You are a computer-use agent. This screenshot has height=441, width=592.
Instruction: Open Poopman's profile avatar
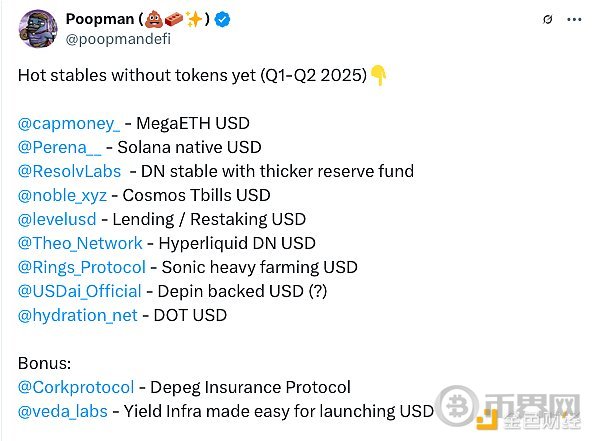coord(38,29)
